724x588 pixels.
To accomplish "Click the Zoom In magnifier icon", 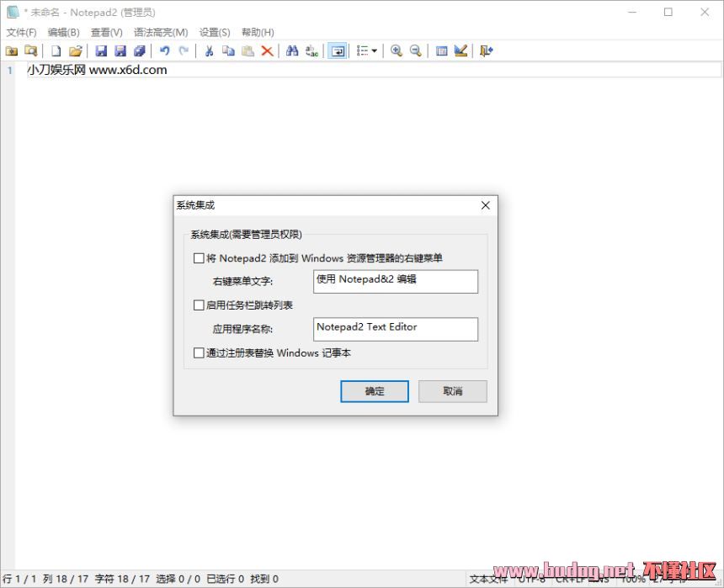I will [x=396, y=50].
